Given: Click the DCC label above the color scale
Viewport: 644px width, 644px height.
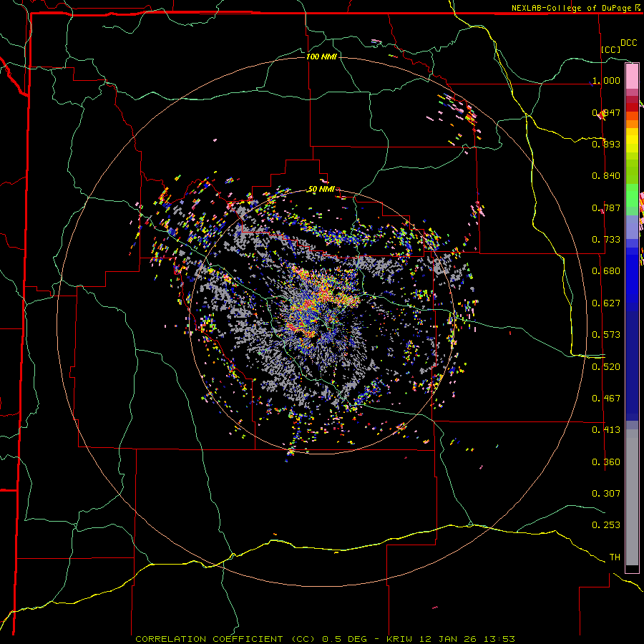Looking at the screenshot, I should click(628, 43).
